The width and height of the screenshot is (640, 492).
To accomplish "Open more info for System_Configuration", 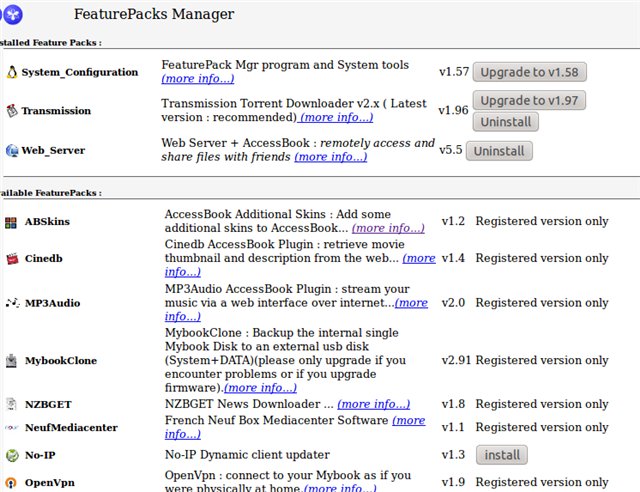I will coord(198,78).
